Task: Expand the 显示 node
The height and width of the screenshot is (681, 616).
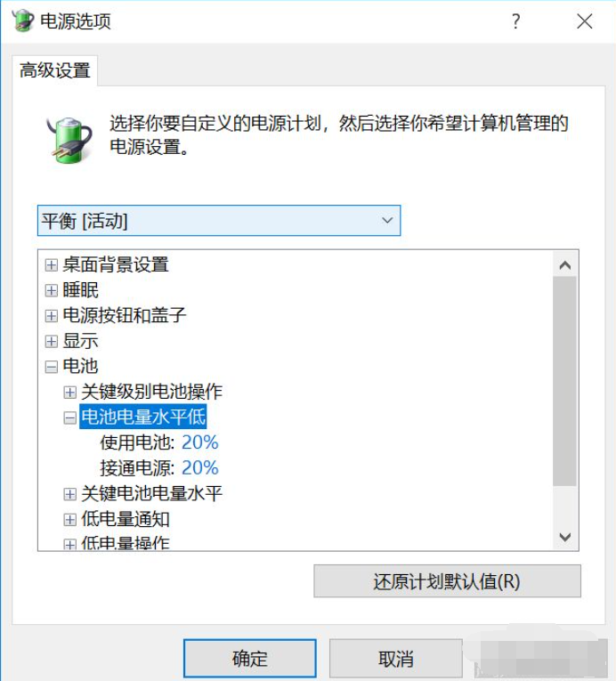Action: click(x=52, y=341)
